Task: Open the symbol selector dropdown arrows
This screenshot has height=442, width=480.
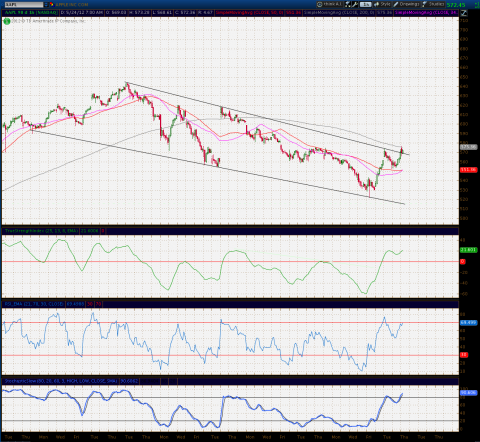Action: coord(46,4)
